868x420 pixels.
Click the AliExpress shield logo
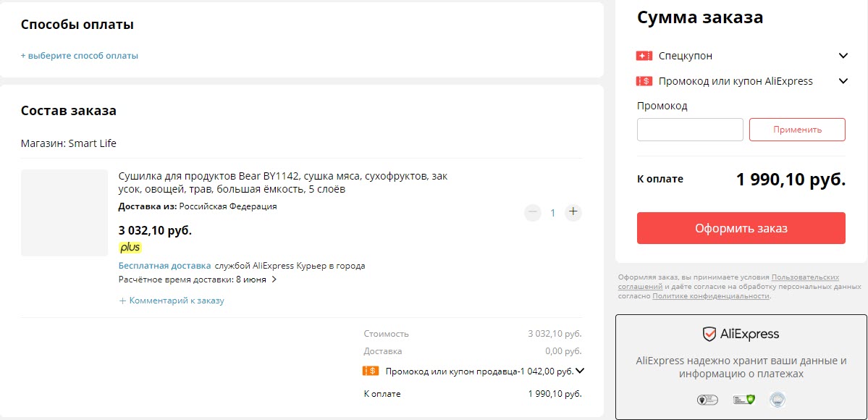point(709,334)
